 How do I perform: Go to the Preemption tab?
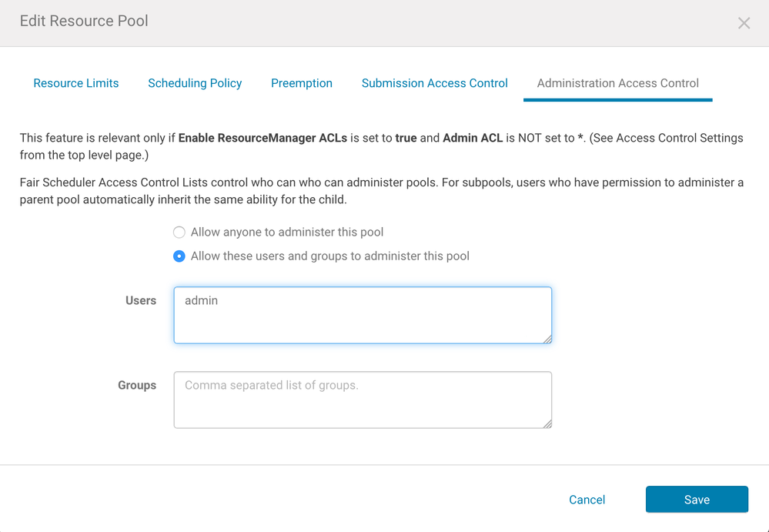(x=302, y=83)
